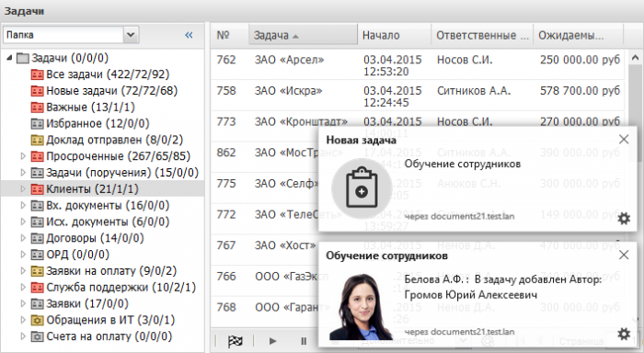The height and width of the screenshot is (353, 644).
Task: Expand the Просроченные folder
Action: click(x=23, y=156)
